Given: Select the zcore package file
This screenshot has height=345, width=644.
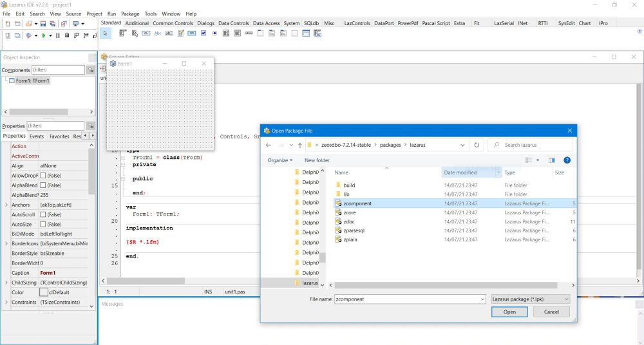Looking at the screenshot, I should [x=350, y=212].
